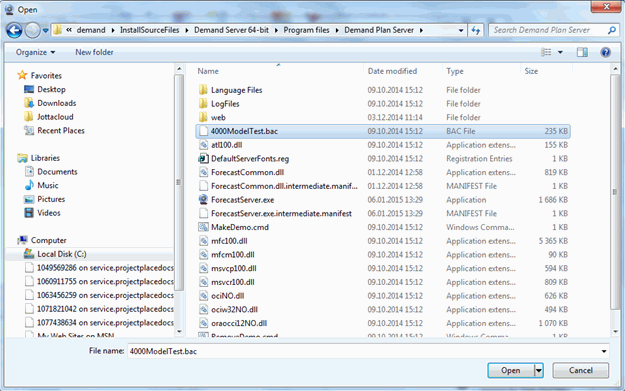The height and width of the screenshot is (391, 625).
Task: Click the refresh button beside address bar
Action: (x=476, y=30)
